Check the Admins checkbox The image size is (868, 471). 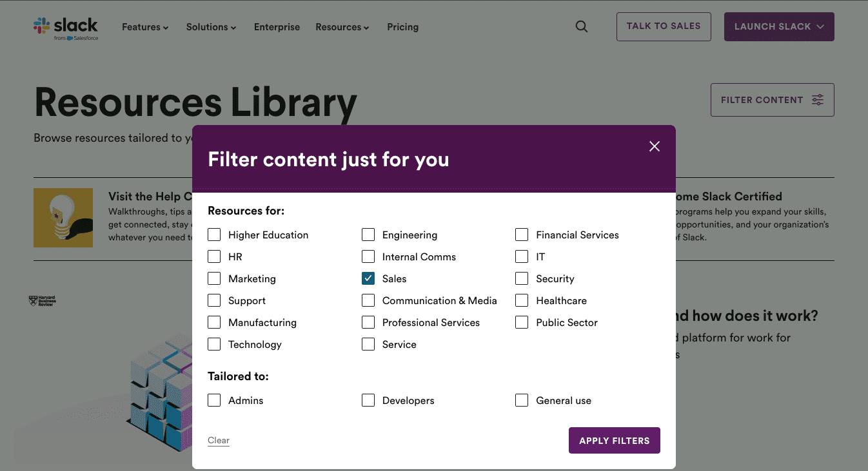pyautogui.click(x=214, y=400)
